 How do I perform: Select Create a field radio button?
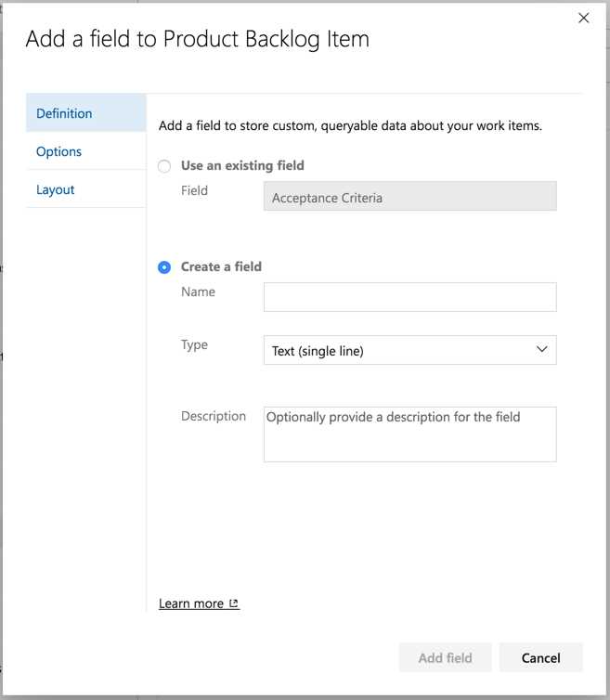coord(164,267)
